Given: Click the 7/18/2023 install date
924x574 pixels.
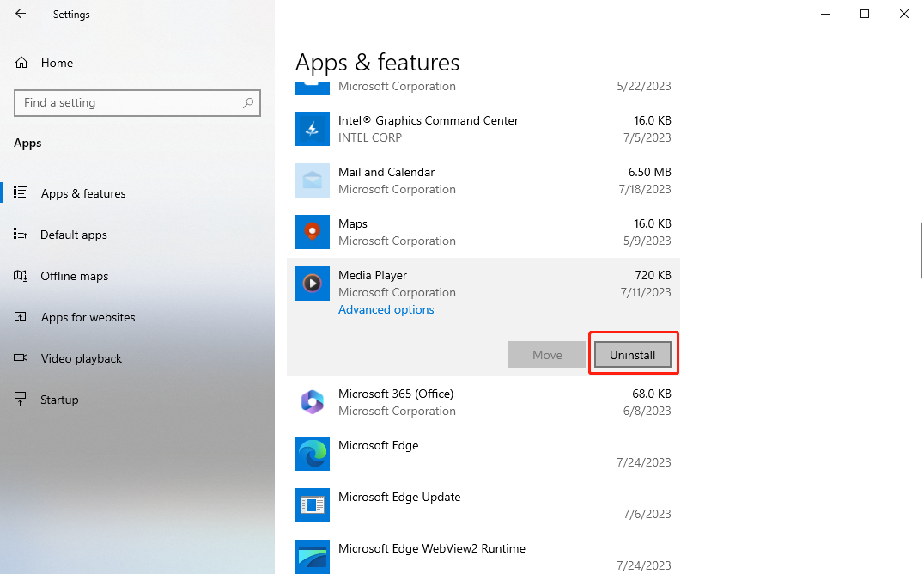Looking at the screenshot, I should 645,189.
